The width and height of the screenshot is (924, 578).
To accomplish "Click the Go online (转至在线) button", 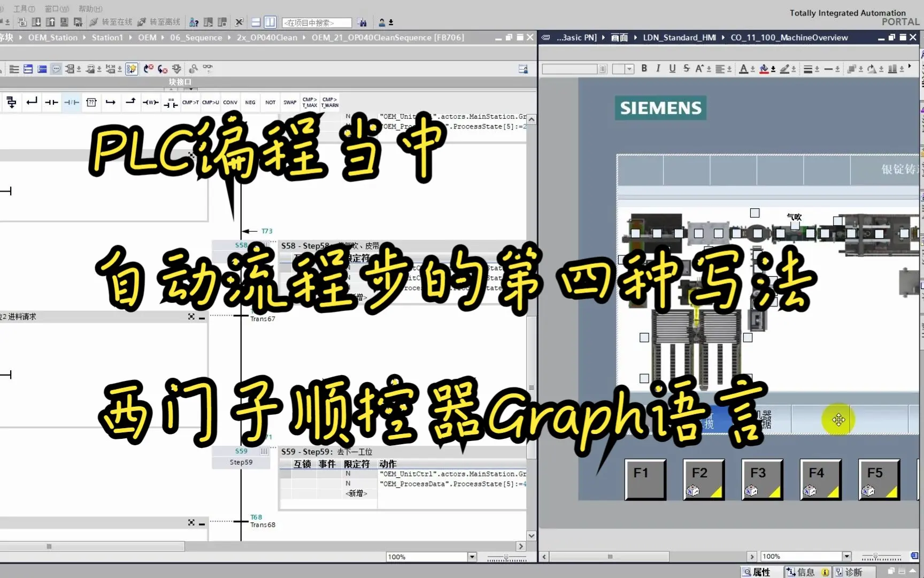I will point(111,22).
